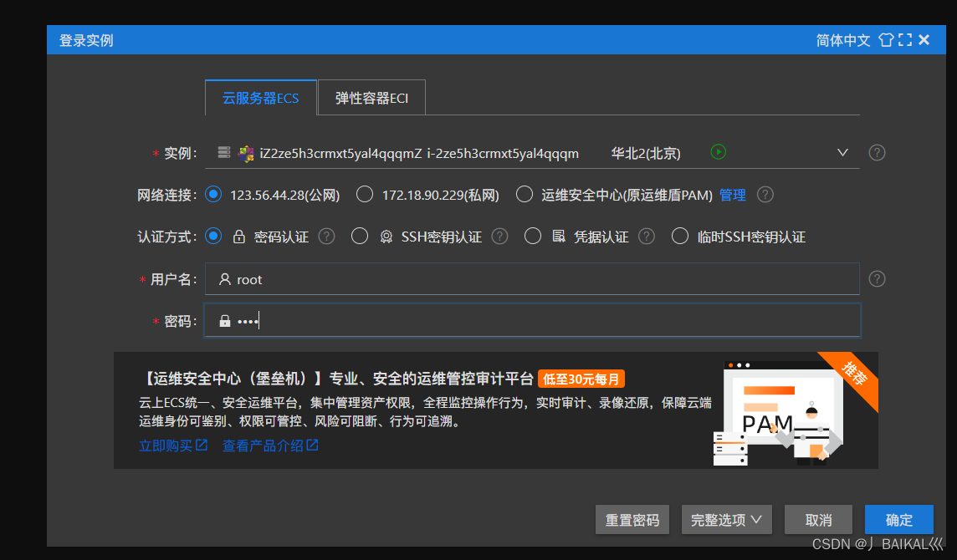Open the 管理 link

pyautogui.click(x=733, y=195)
